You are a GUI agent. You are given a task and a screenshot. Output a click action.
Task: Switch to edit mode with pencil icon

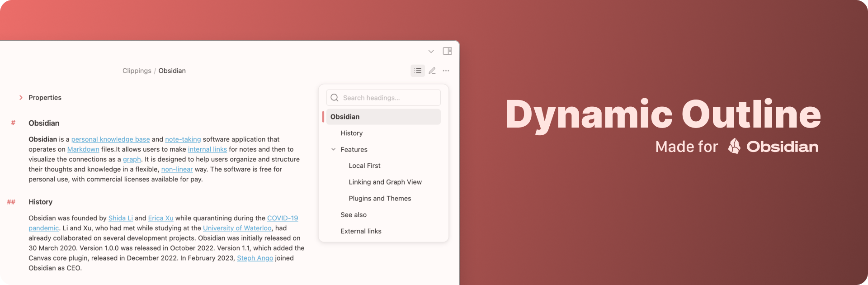(432, 71)
